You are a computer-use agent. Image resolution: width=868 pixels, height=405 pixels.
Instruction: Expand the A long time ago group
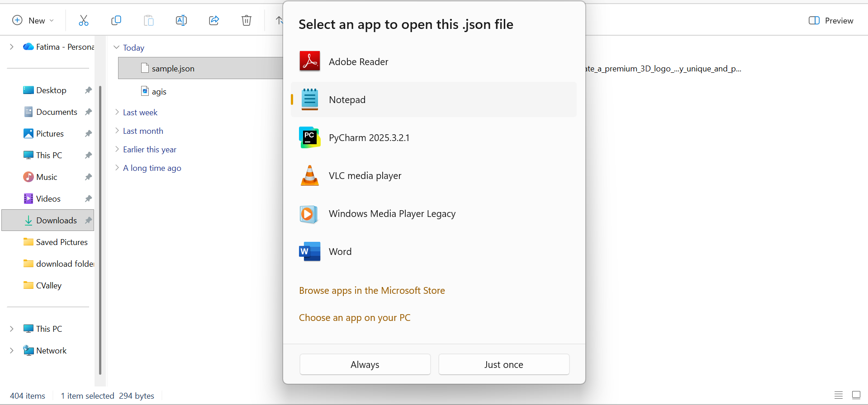[117, 168]
